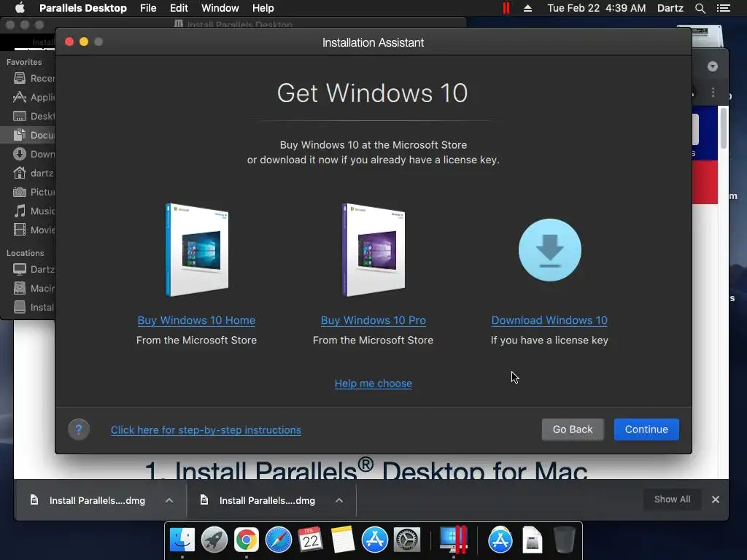Go Back to the previous step
The image size is (747, 560).
click(573, 429)
